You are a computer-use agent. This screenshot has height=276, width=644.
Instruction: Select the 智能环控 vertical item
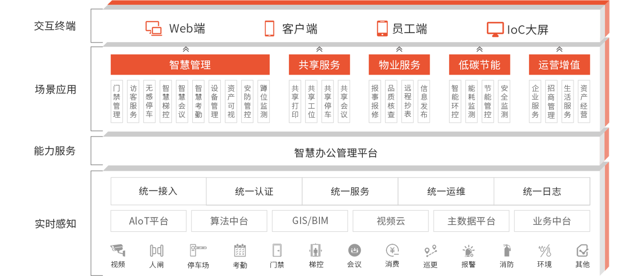click(x=455, y=101)
